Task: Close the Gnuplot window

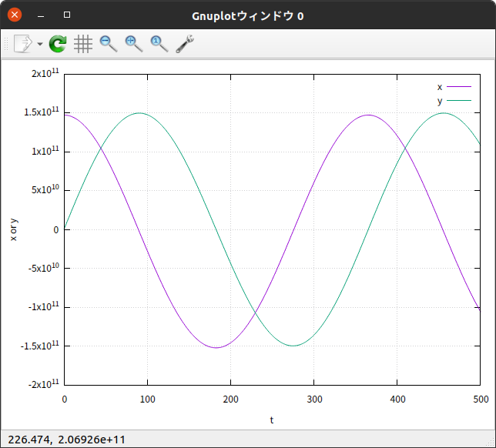Action: [x=15, y=15]
